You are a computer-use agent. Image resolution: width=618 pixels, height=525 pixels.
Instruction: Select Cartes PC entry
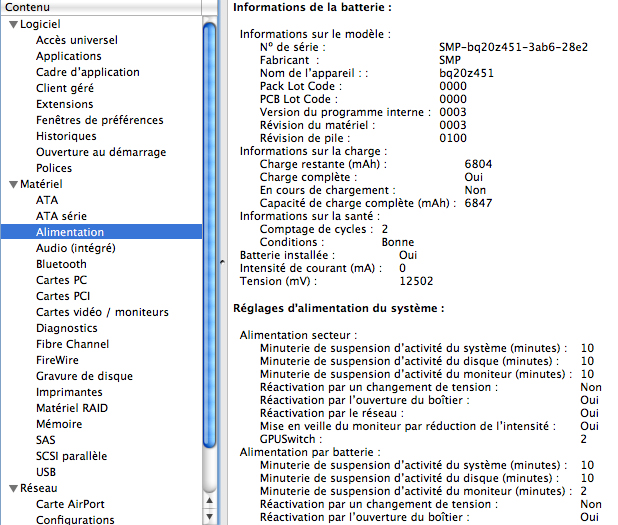click(x=61, y=280)
